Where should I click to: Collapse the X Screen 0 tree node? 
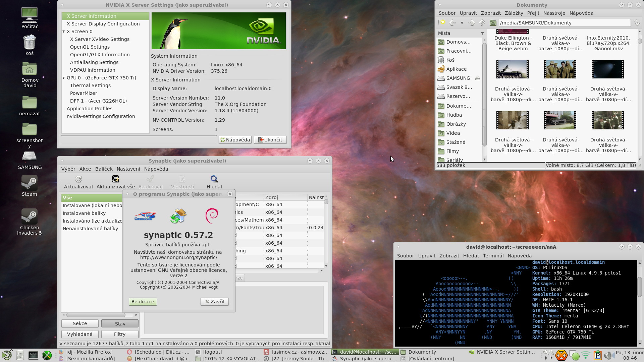point(64,32)
